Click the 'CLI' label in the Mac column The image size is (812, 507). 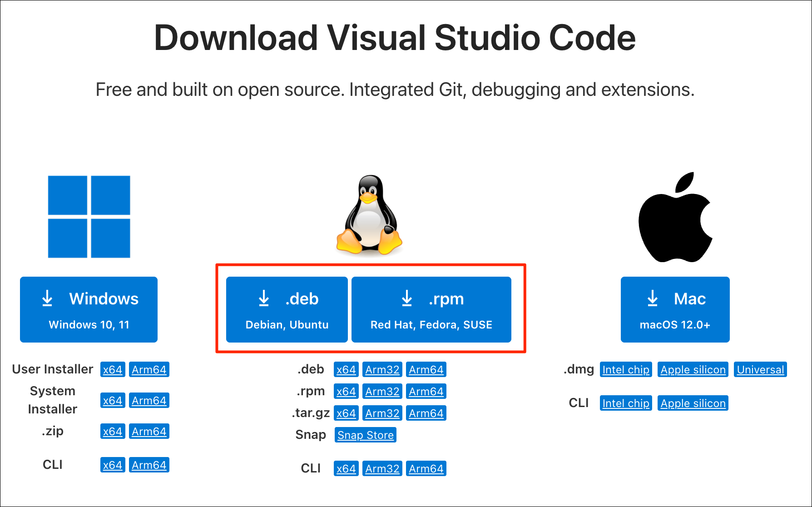point(579,403)
